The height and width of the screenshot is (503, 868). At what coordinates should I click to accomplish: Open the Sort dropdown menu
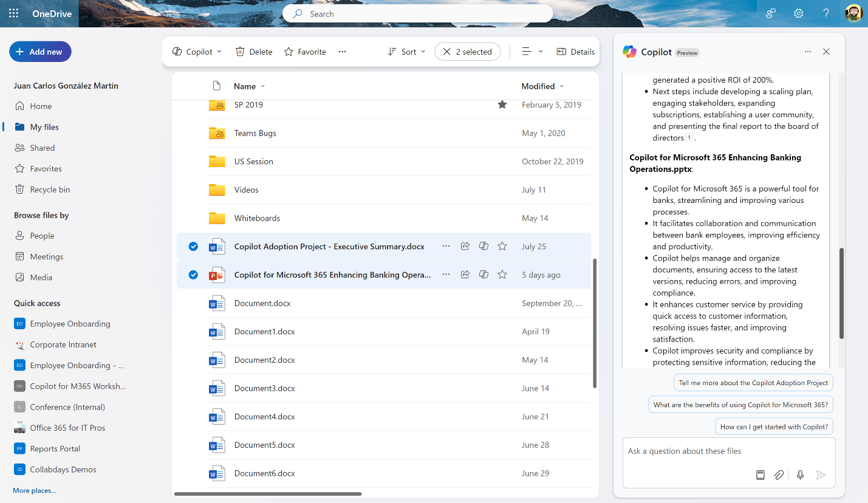click(x=407, y=52)
